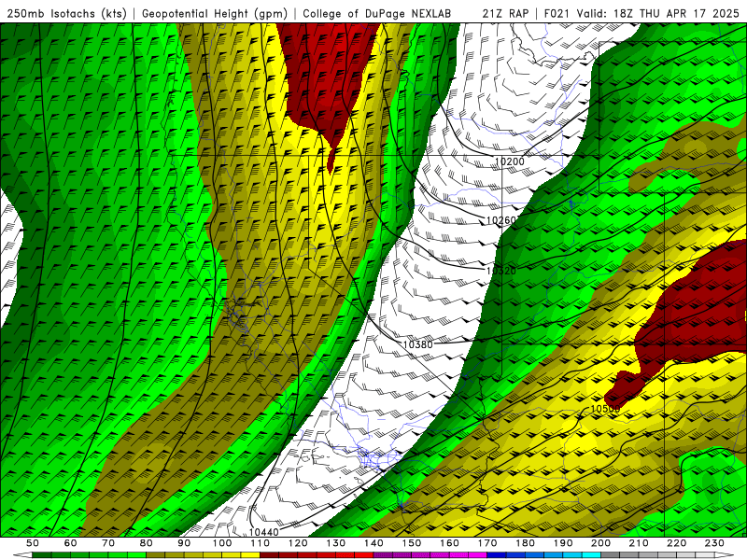
Task: Click the 210 value on the color scale
Action: (x=639, y=543)
